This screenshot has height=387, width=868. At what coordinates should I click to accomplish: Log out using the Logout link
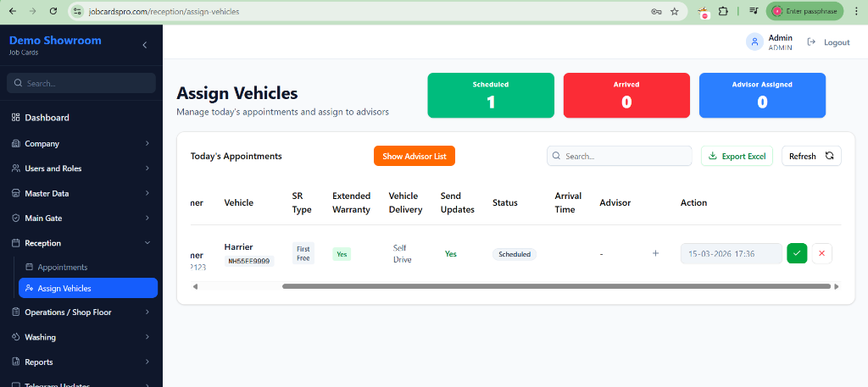pyautogui.click(x=828, y=42)
